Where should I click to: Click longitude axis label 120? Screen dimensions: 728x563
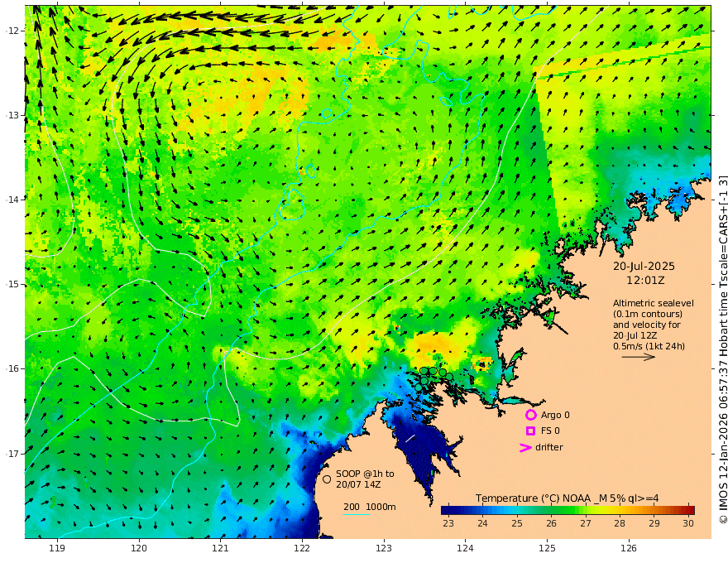139,549
